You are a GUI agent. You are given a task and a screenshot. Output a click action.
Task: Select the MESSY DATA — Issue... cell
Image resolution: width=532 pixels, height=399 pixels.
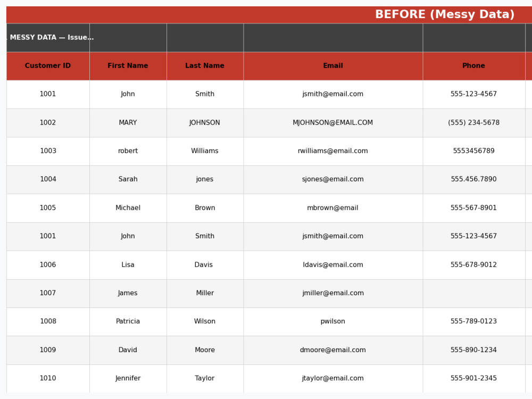tap(48, 38)
